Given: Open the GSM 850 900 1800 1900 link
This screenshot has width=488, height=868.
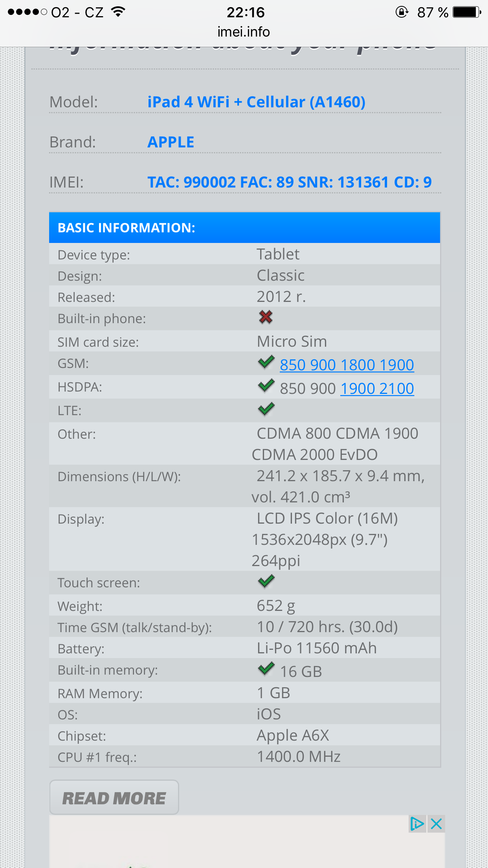Looking at the screenshot, I should click(347, 365).
